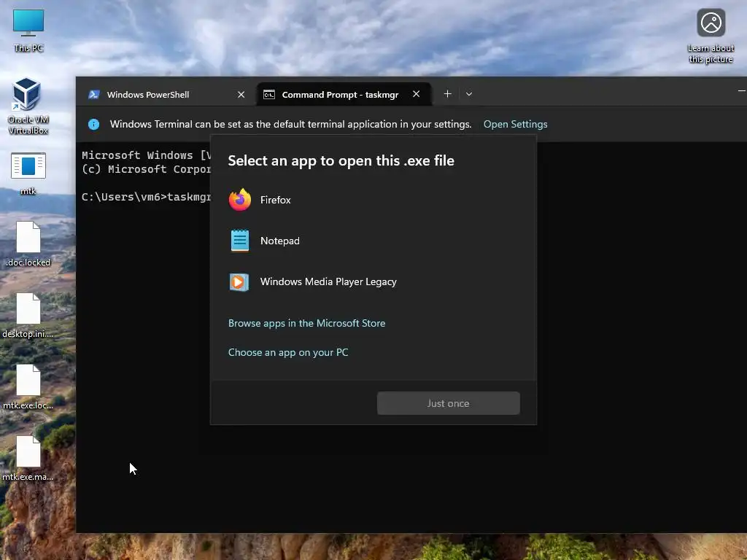
Task: Click Browse apps in the Microsoft Store
Action: coord(307,323)
